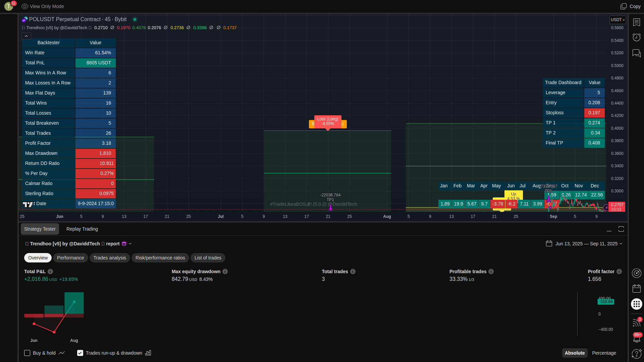The height and width of the screenshot is (362, 644).
Task: Open the Trades analysis tab
Action: coord(110,258)
